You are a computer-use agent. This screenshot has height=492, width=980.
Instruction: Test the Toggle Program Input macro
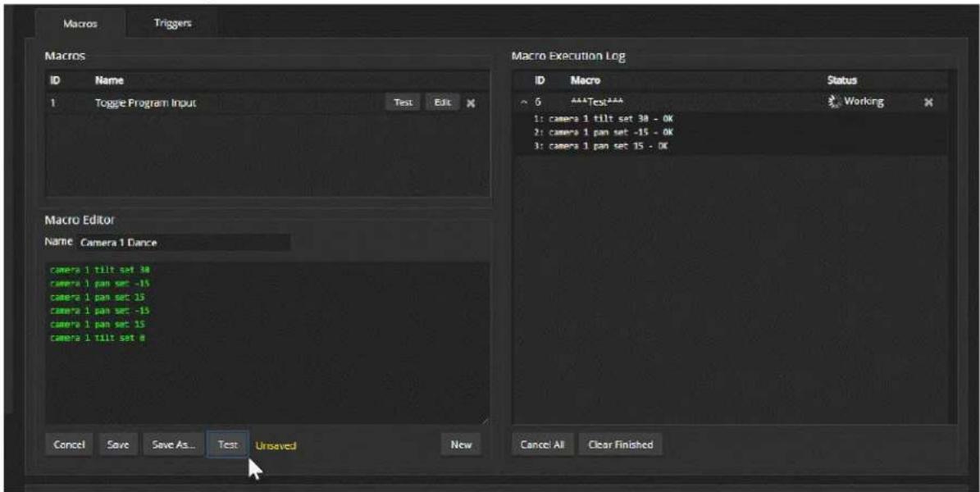(x=403, y=102)
